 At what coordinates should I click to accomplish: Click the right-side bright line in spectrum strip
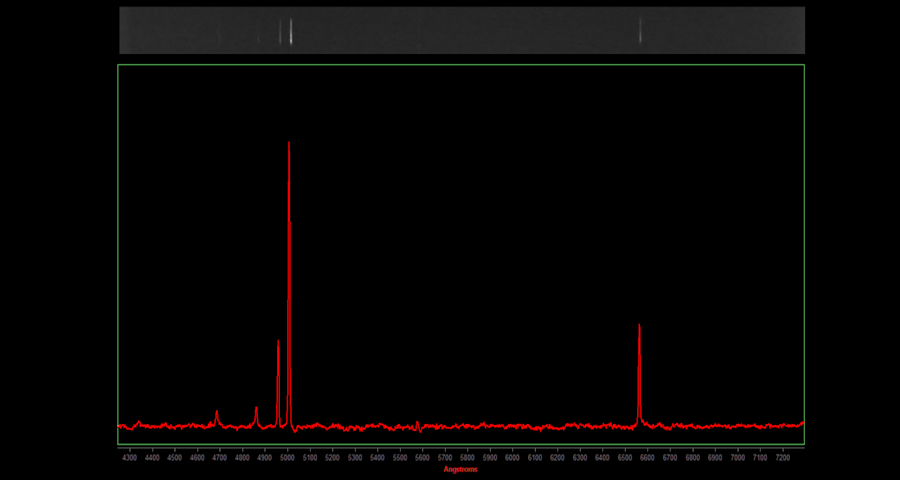click(640, 31)
